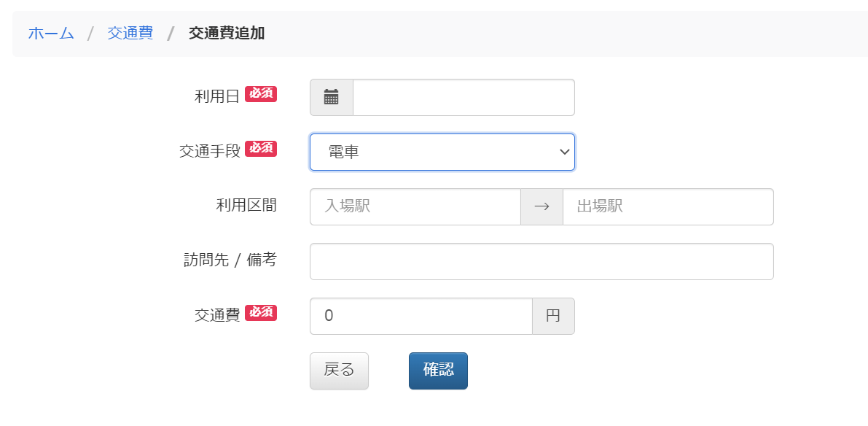868x426 pixels.
Task: Open the 交通手段 dropdown showing 電車
Action: (442, 152)
